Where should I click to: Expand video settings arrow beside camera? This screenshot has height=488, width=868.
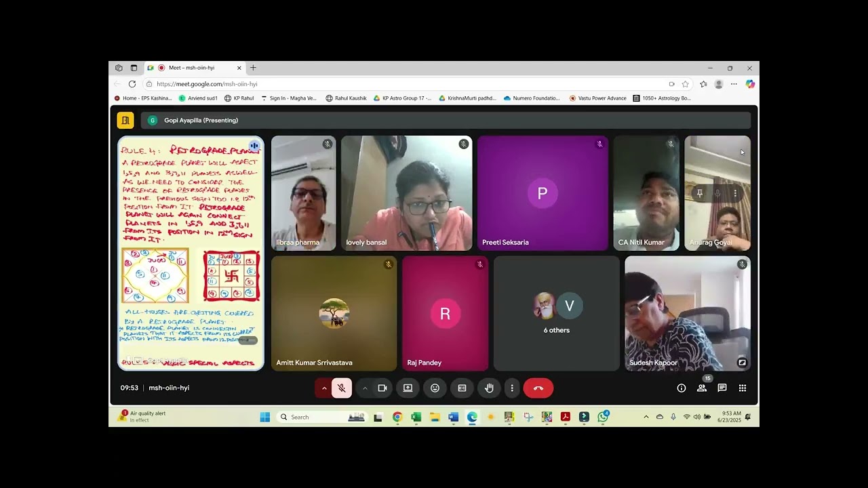pos(365,388)
